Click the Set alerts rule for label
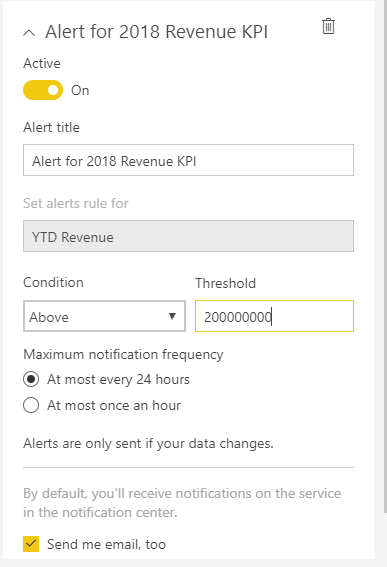This screenshot has height=567, width=387. point(76,203)
